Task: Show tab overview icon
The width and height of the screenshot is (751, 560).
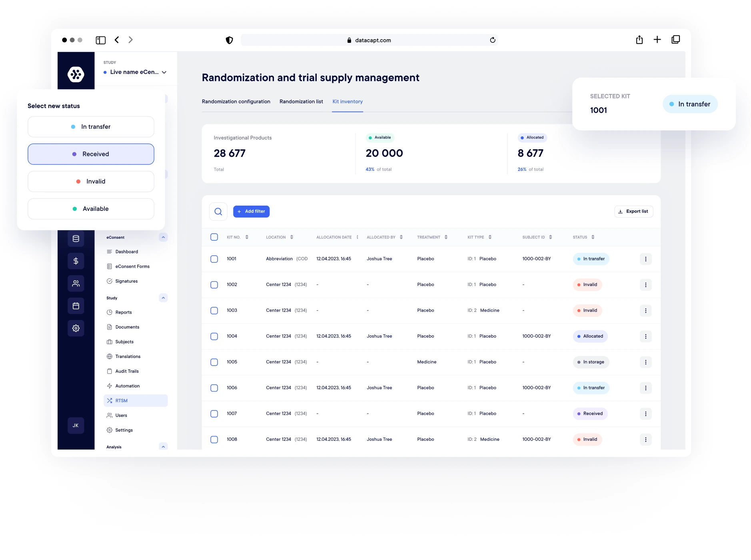Action: point(676,40)
